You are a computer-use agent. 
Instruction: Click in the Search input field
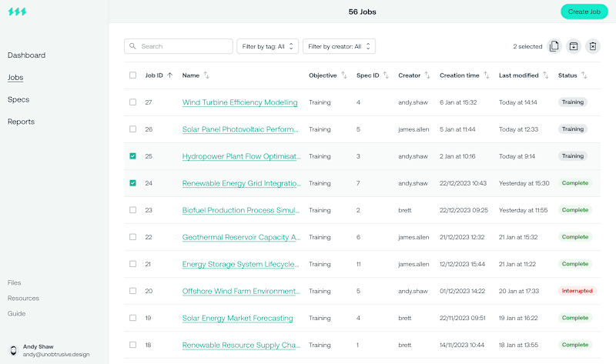(x=179, y=46)
